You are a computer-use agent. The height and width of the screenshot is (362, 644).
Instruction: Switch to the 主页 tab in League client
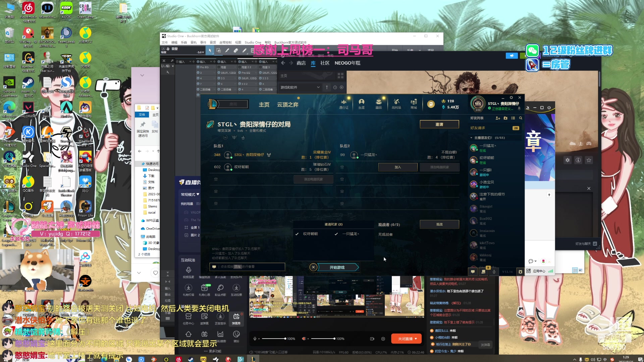264,105
